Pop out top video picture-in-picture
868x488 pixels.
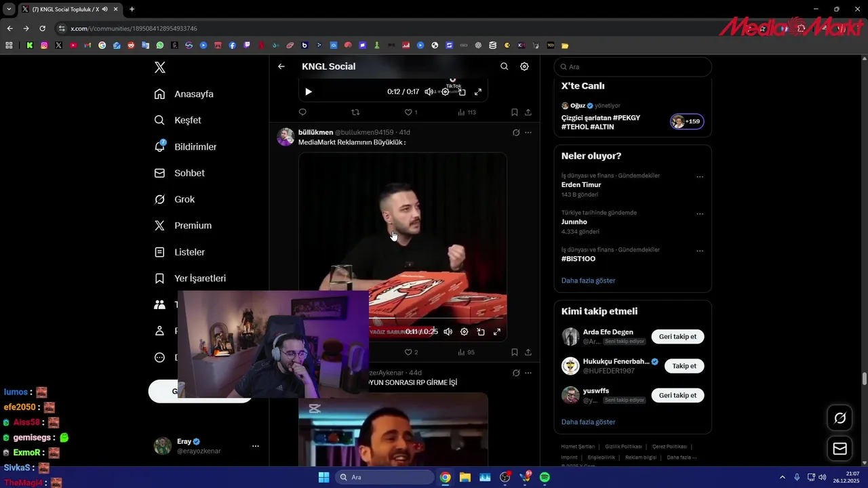tap(462, 91)
